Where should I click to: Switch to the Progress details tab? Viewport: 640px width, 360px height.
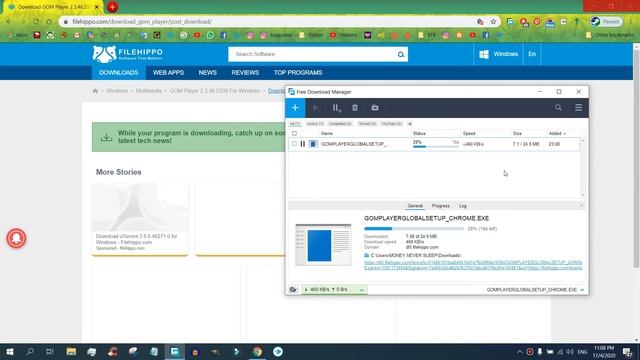click(x=441, y=206)
